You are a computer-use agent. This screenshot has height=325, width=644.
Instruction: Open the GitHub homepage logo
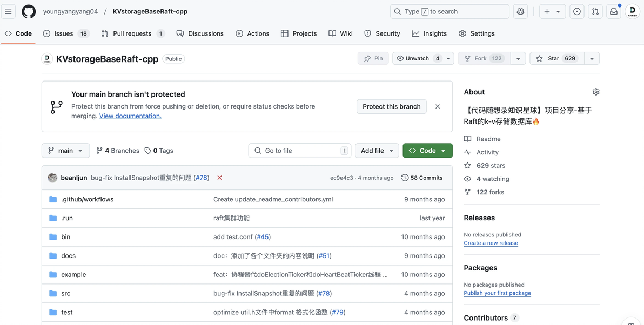click(29, 11)
